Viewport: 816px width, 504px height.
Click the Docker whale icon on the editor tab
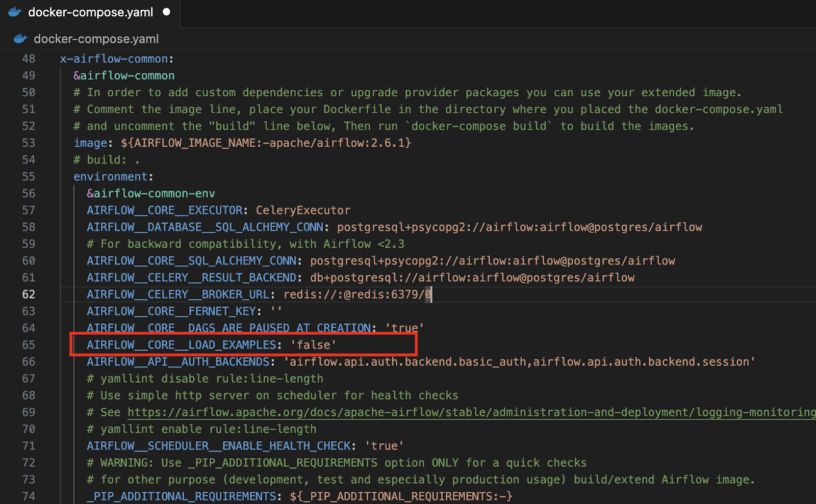tap(15, 11)
